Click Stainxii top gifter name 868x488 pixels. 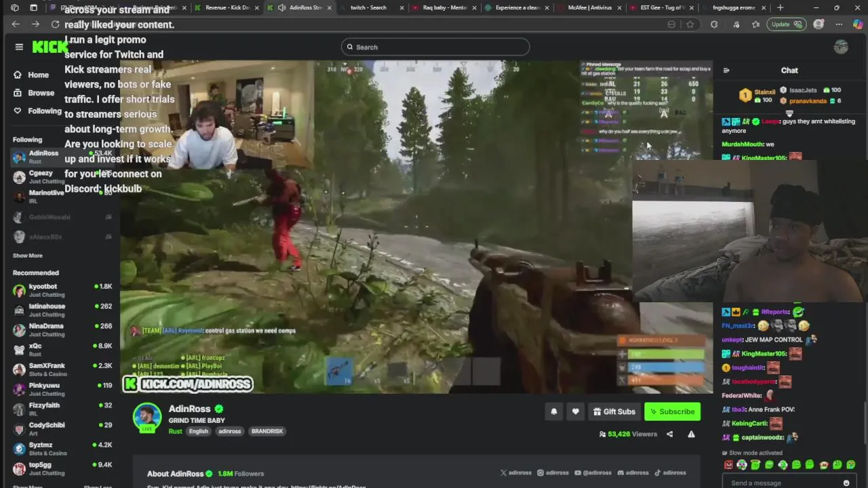point(765,92)
